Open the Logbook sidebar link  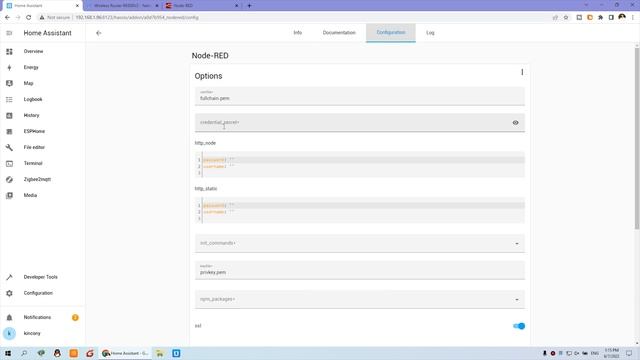click(x=33, y=99)
